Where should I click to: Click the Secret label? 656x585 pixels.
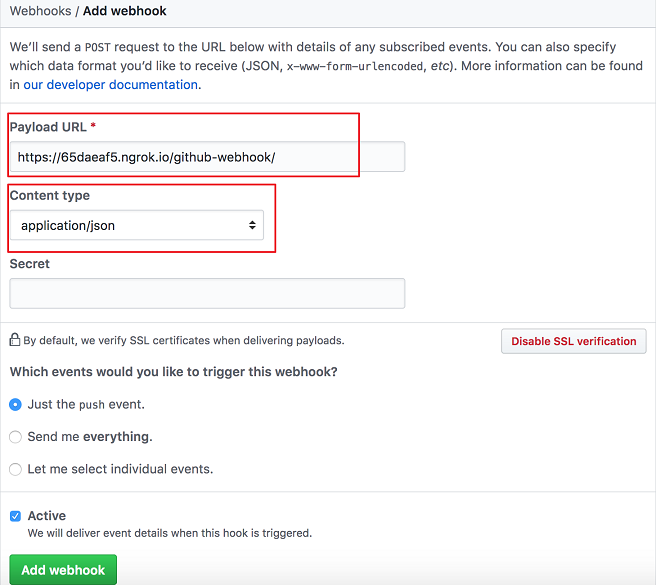[x=30, y=264]
